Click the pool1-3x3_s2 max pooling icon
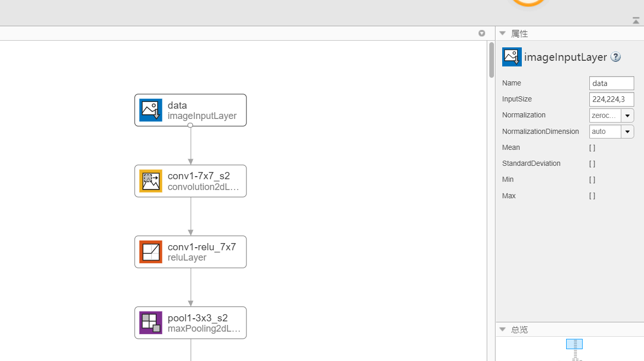Screen dimensions: 644x361 151,323
